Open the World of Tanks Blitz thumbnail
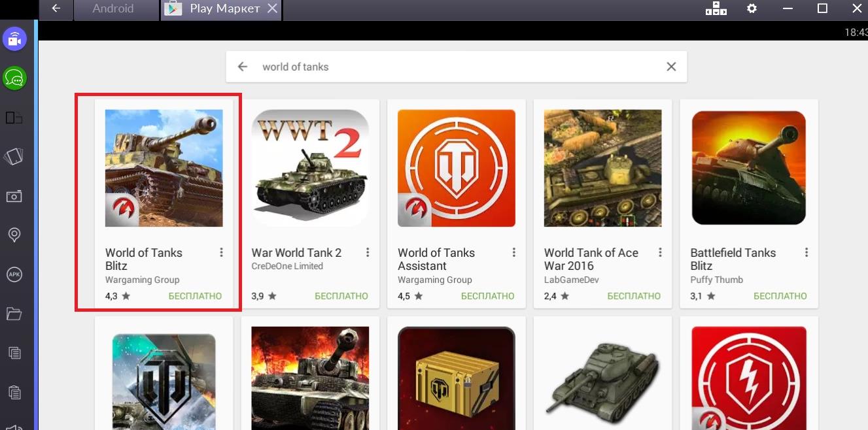The height and width of the screenshot is (430, 868). (x=164, y=168)
